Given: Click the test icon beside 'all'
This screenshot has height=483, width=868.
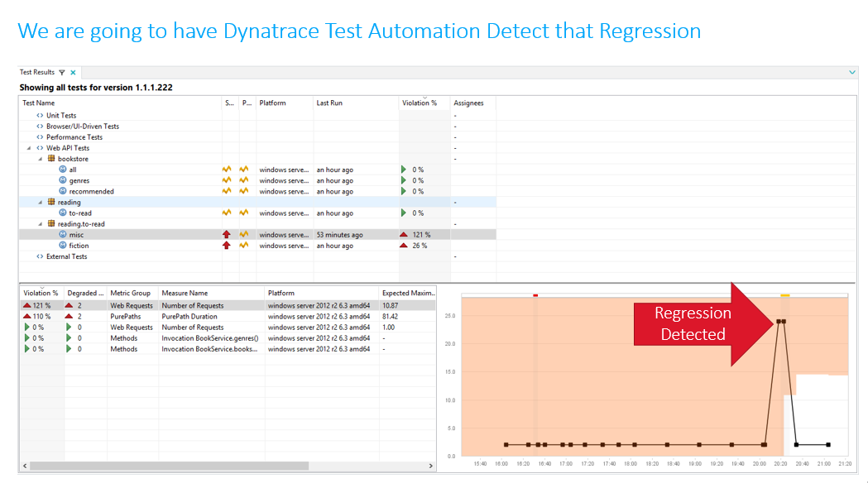Looking at the screenshot, I should [63, 170].
